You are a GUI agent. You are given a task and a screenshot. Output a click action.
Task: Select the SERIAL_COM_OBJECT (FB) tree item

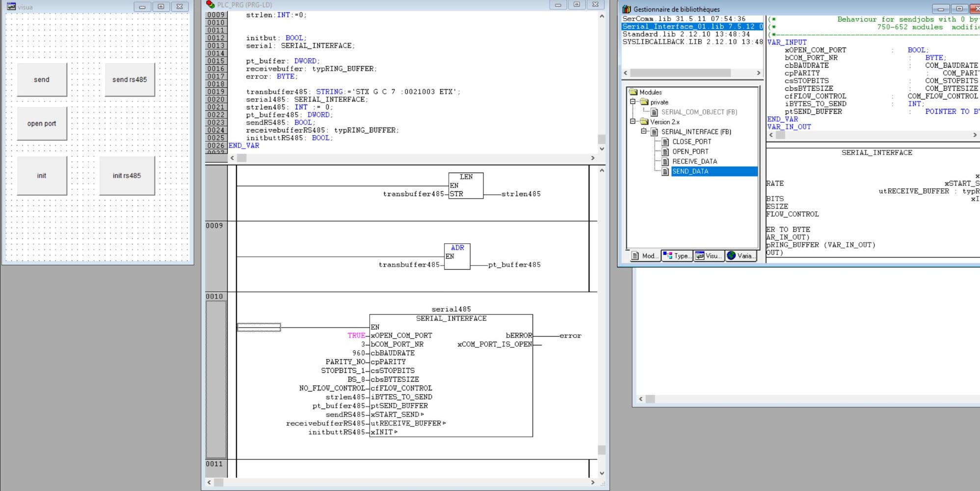699,112
